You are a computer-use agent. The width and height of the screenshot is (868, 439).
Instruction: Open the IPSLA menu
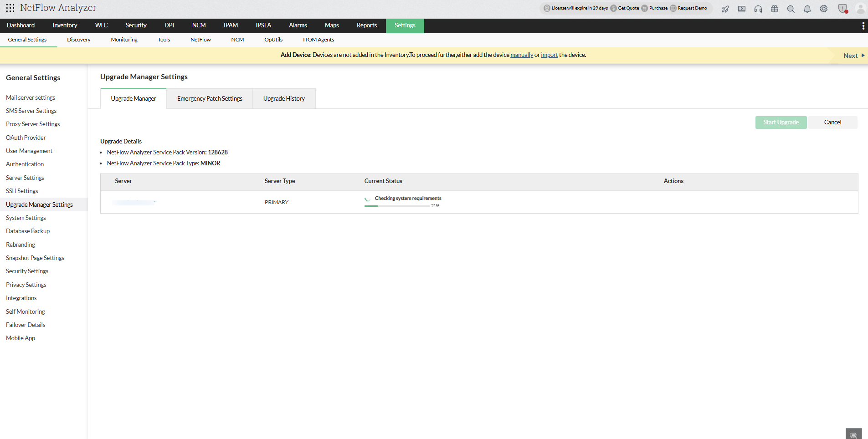coord(263,26)
